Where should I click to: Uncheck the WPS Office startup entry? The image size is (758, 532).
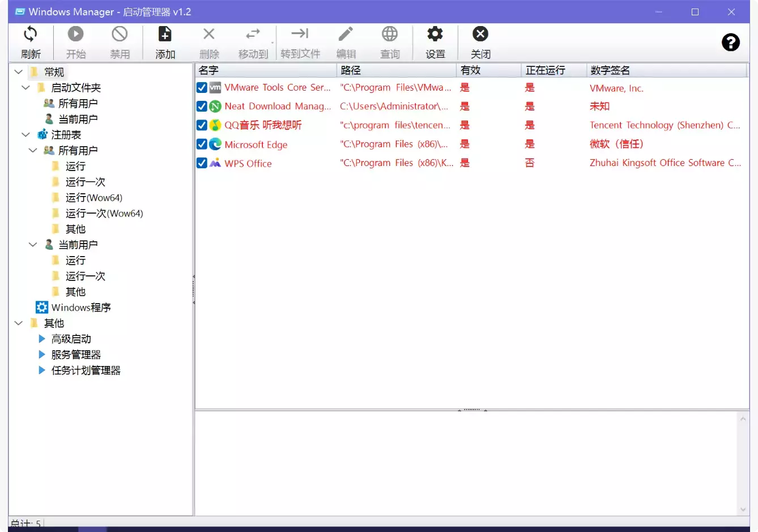202,163
